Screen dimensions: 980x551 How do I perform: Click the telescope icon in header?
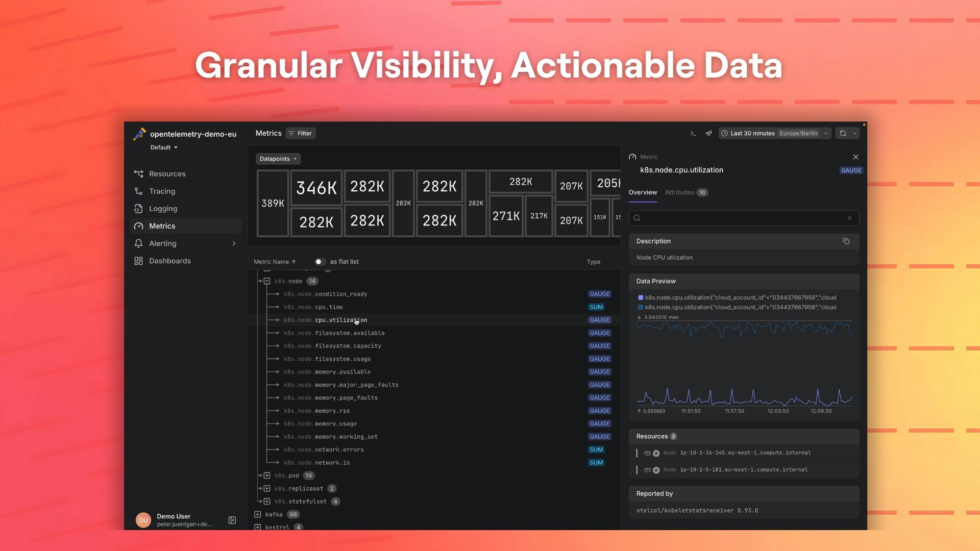pyautogui.click(x=709, y=133)
